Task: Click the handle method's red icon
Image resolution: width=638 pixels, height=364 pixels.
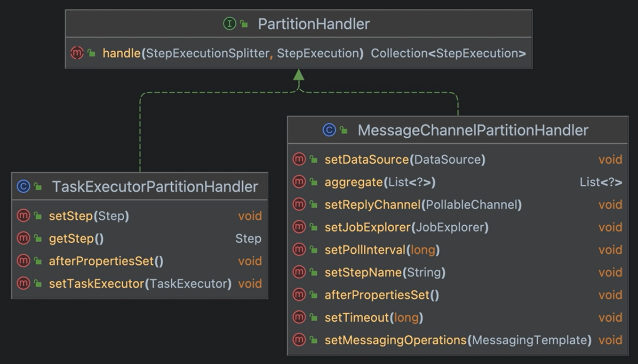Action: (x=77, y=53)
